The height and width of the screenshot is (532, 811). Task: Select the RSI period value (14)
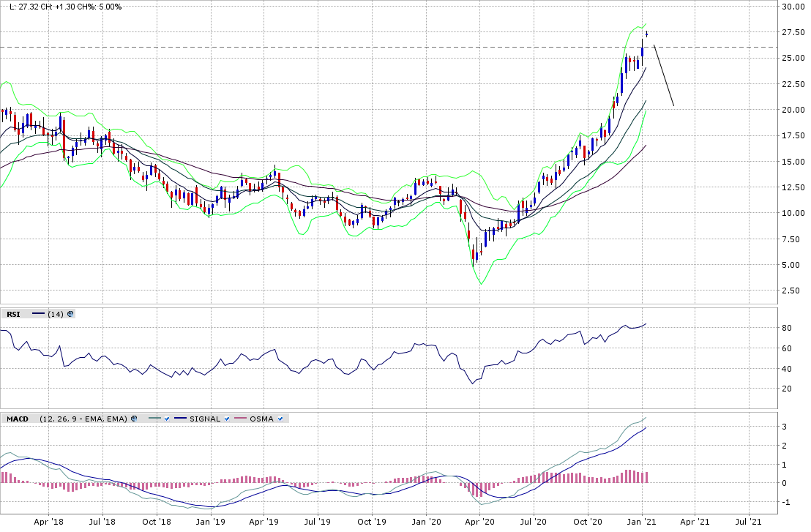coord(55,314)
